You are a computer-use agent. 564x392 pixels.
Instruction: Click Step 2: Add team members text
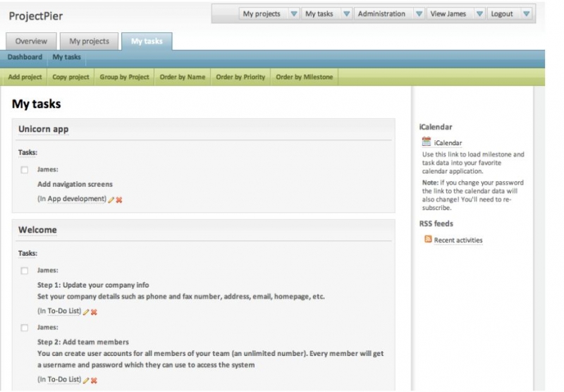click(x=83, y=342)
